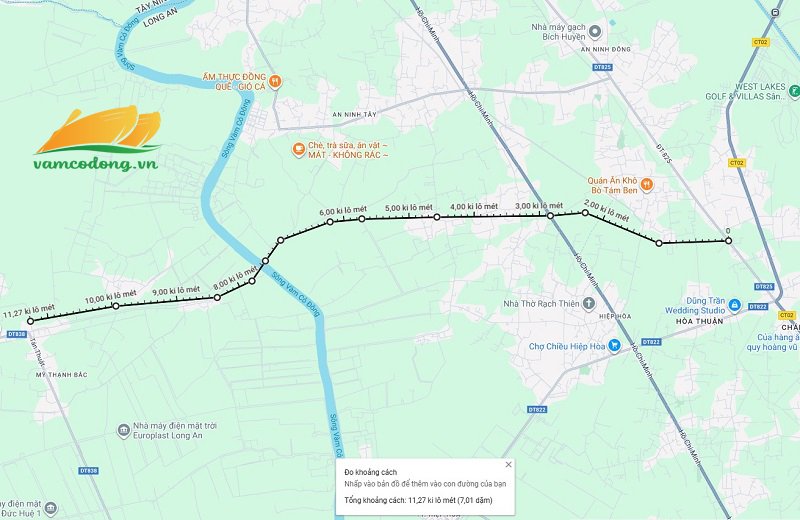Select the Nhà Thờ Rạch Thiên church pin
The image size is (800, 520).
point(589,304)
